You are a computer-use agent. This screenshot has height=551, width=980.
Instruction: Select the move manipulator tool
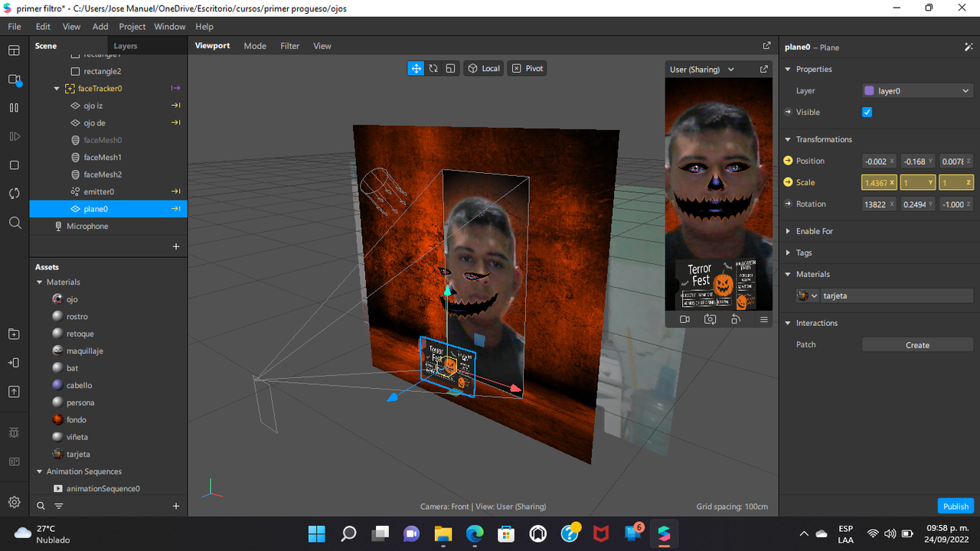tap(416, 68)
